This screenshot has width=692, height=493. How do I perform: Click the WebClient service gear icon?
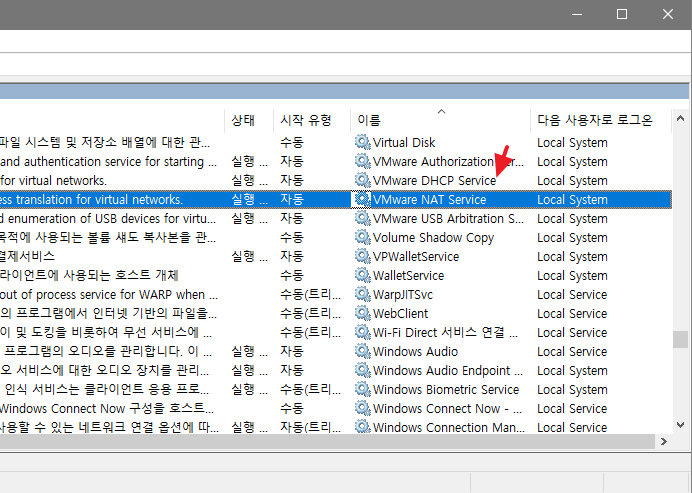pyautogui.click(x=363, y=313)
